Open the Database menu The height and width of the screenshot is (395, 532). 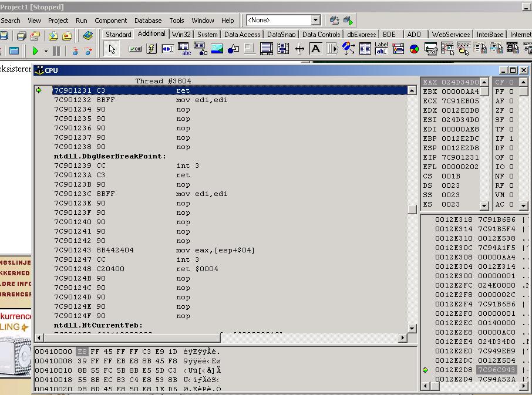[x=148, y=21]
